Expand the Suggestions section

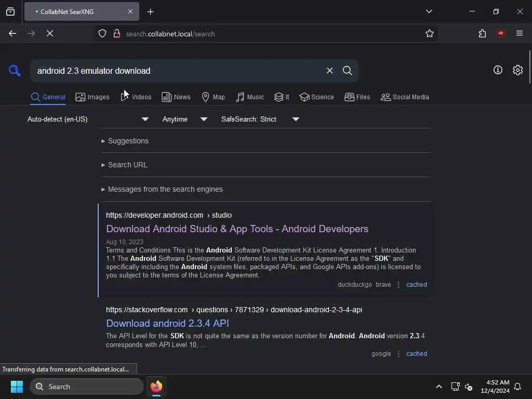pos(125,141)
